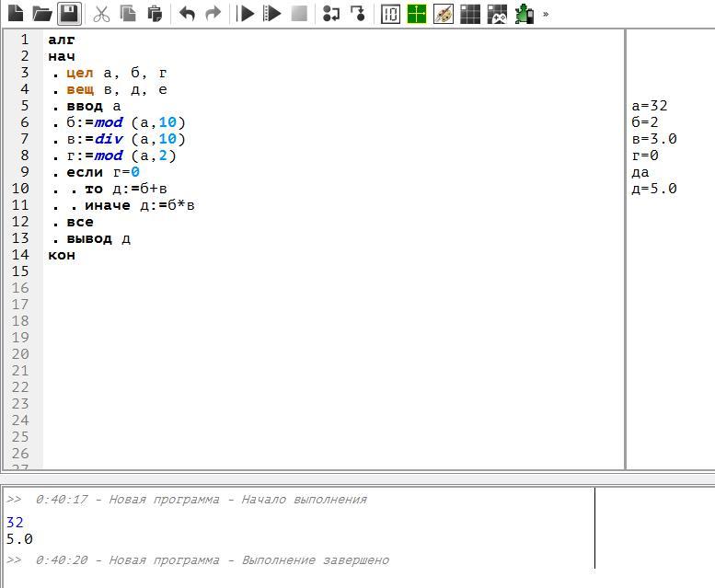Run the program with the play button
This screenshot has width=715, height=588.
tap(246, 14)
